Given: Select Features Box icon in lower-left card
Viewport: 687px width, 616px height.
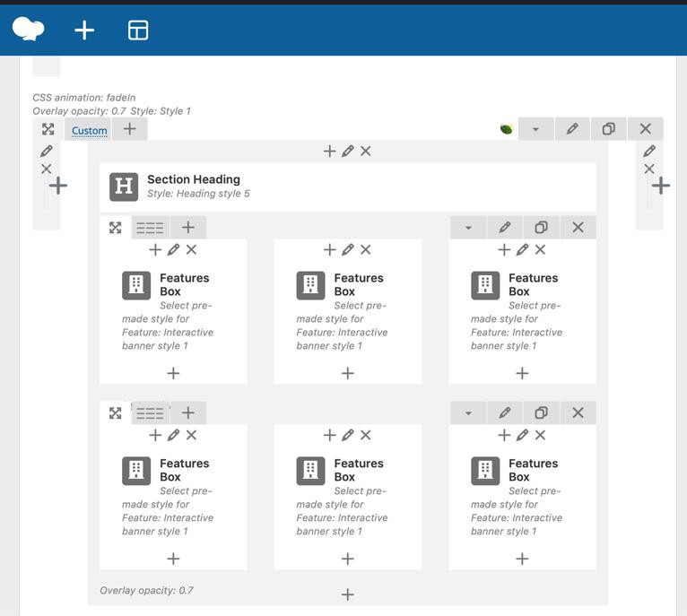Looking at the screenshot, I should 136,471.
